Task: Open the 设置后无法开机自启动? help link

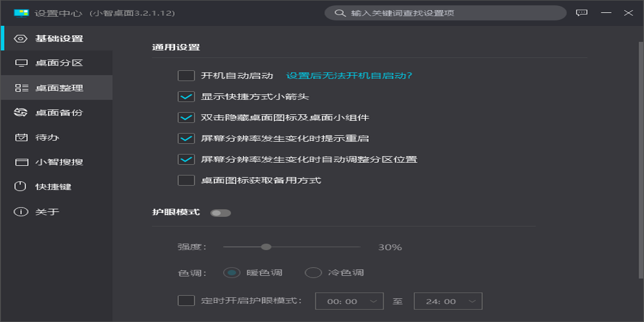Action: (349, 76)
